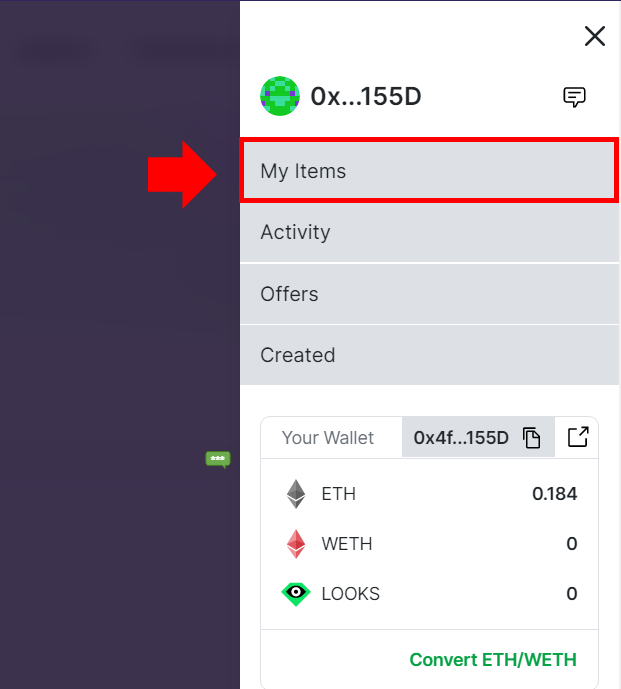Image resolution: width=621 pixels, height=689 pixels.
Task: Click the ETH diamond icon
Action: pyautogui.click(x=296, y=494)
